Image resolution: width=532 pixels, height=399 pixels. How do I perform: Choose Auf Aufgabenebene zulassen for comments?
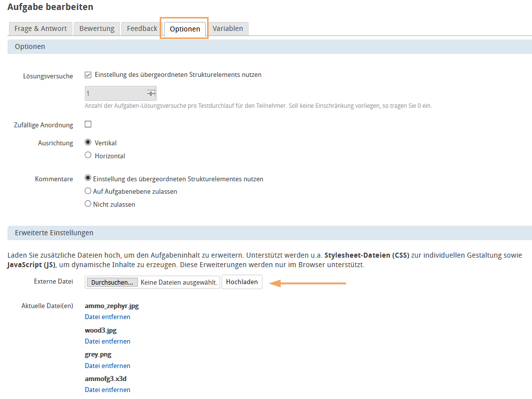coord(88,191)
